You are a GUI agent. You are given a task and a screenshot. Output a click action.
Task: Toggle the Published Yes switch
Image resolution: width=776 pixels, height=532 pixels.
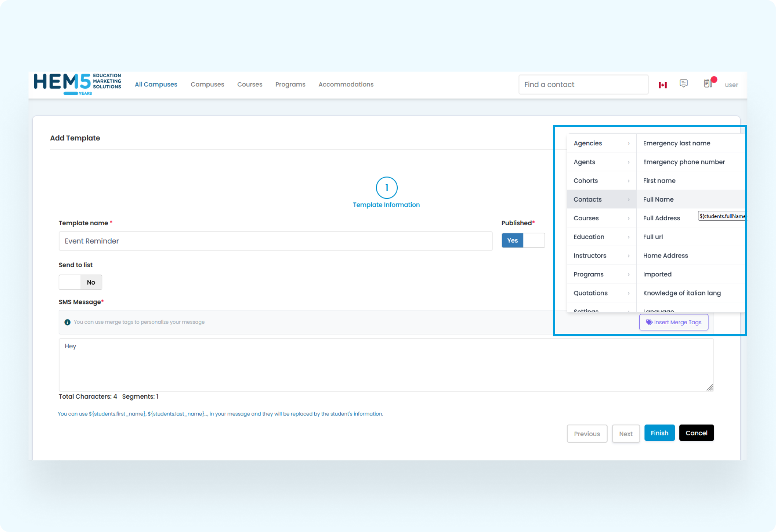523,240
